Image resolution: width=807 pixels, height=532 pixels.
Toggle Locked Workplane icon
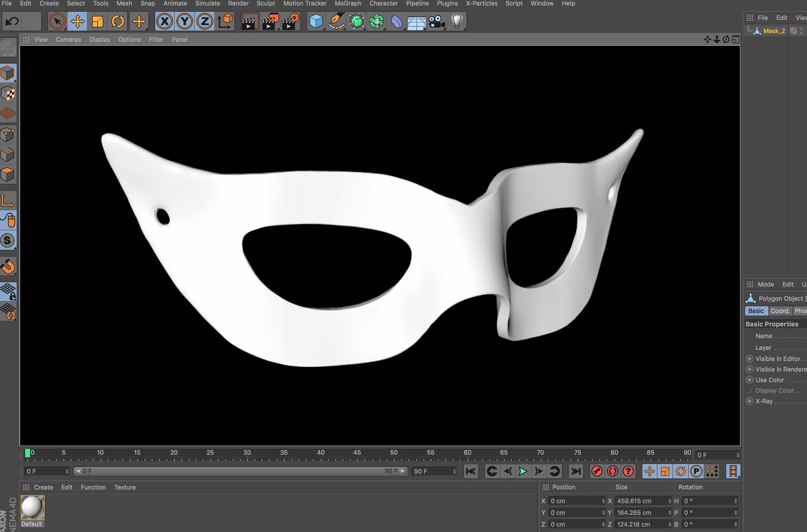tap(8, 291)
